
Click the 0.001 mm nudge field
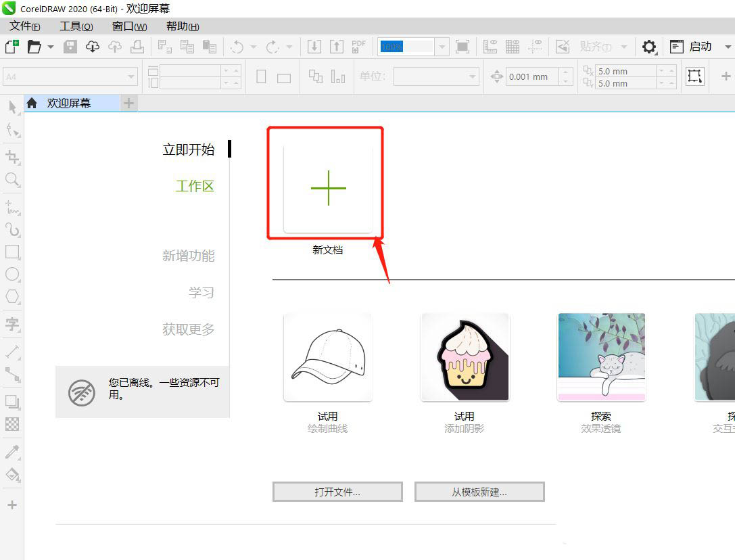click(x=532, y=76)
